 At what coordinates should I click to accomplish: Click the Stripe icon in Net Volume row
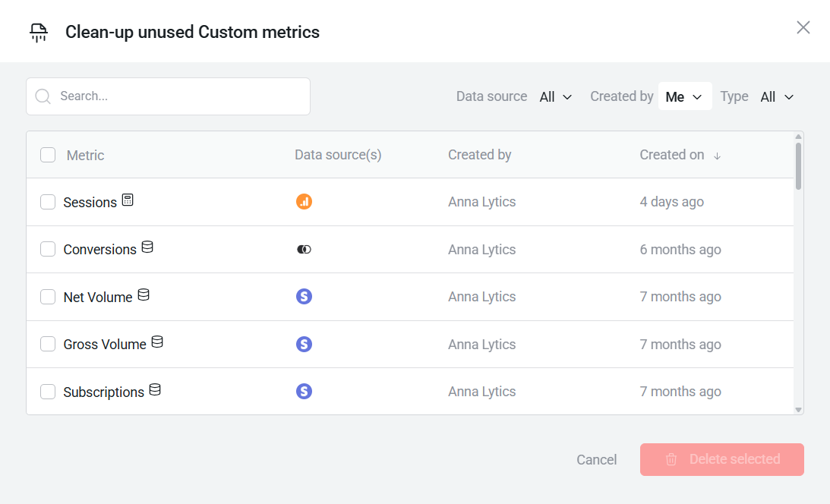pyautogui.click(x=304, y=297)
